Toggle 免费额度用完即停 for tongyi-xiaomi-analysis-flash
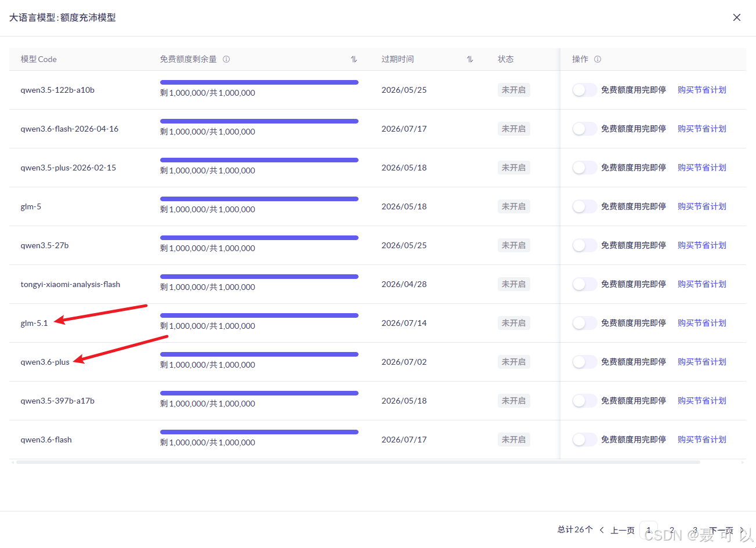 (584, 284)
